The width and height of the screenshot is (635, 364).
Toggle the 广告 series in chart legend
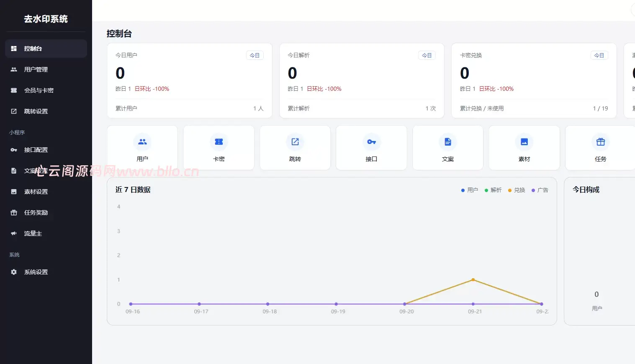click(x=540, y=190)
